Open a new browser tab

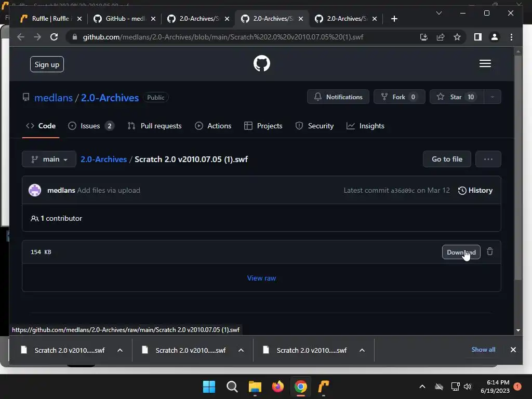click(394, 19)
